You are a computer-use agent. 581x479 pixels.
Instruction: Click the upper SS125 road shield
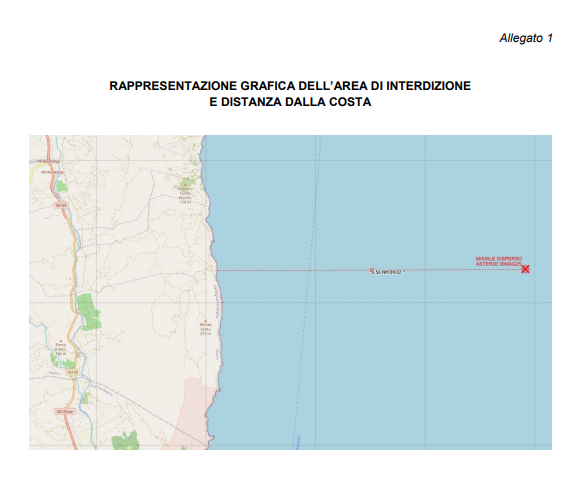61,205
